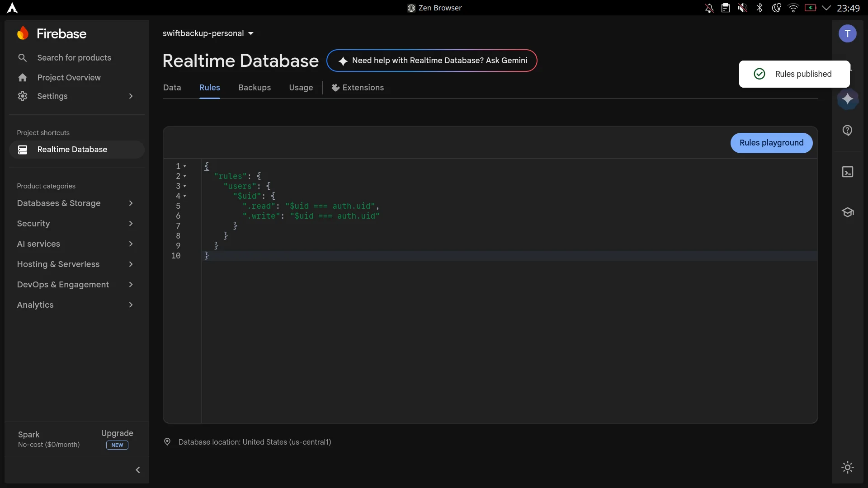
Task: Switch to the Data tab
Action: click(172, 88)
